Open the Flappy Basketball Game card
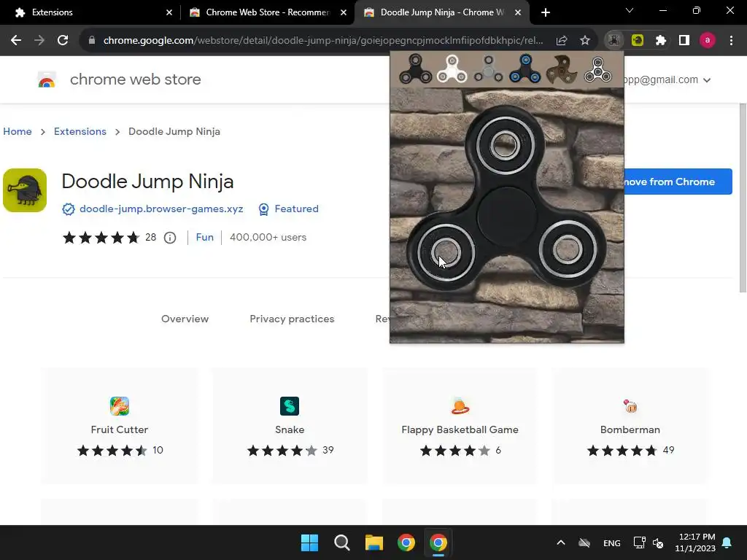This screenshot has height=560, width=747. pyautogui.click(x=460, y=426)
